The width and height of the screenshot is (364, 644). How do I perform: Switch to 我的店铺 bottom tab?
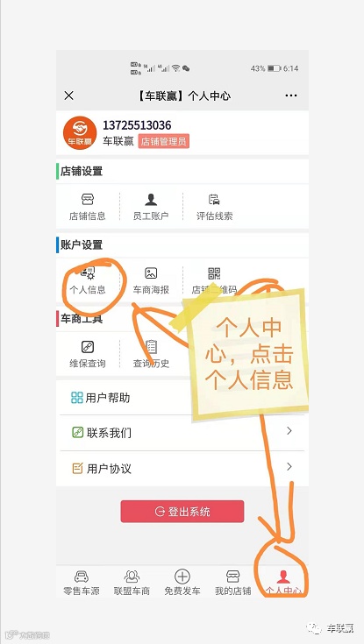(x=232, y=583)
